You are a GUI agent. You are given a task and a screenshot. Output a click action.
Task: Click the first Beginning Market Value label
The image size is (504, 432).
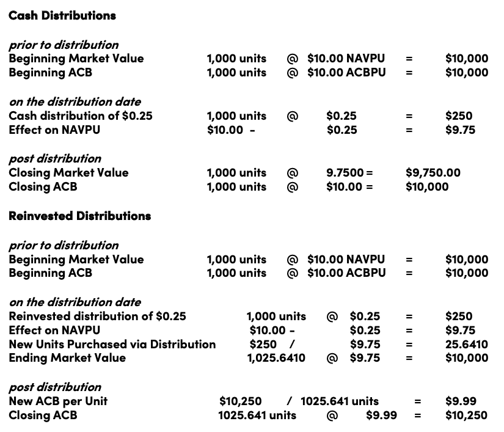(x=76, y=59)
